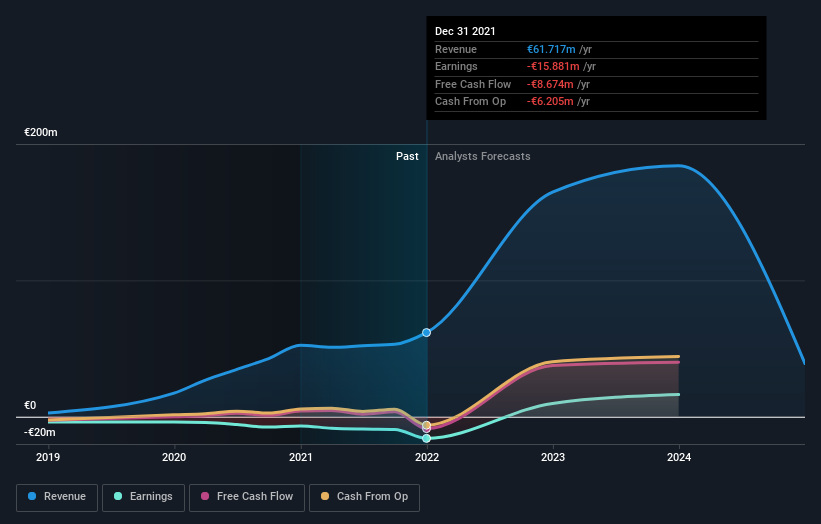
Task: Click the 'Analysts Forecasts' label
Action: [x=483, y=157]
